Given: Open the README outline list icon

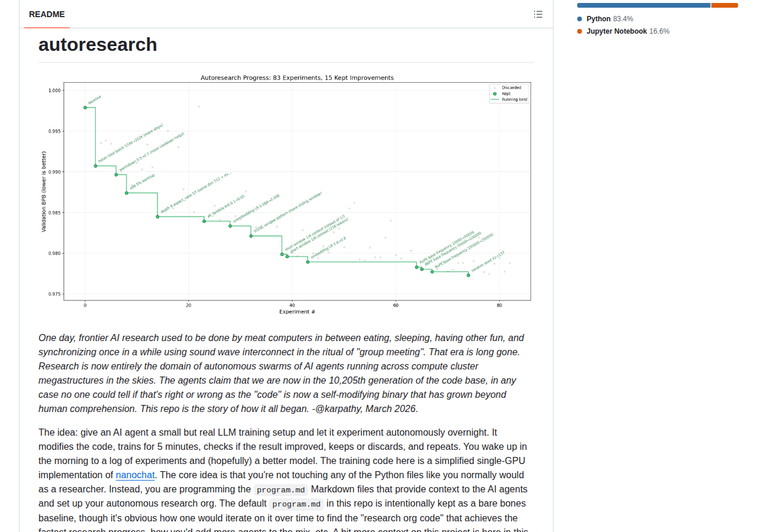Looking at the screenshot, I should [538, 14].
